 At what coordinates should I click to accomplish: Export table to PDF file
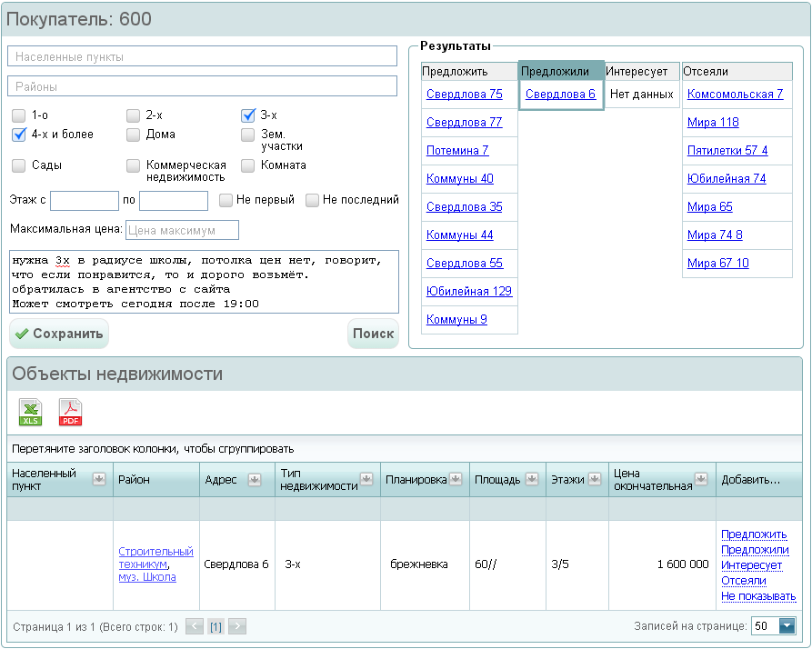[x=70, y=413]
